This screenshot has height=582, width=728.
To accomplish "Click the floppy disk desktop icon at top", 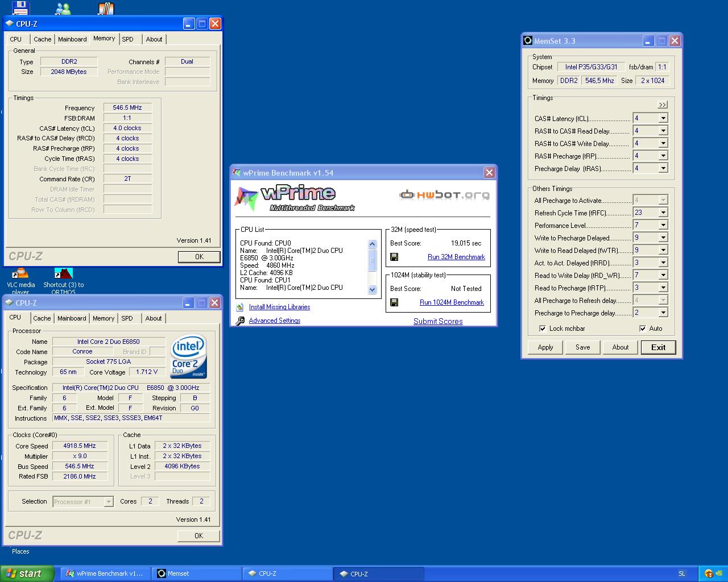I will 20,7.
